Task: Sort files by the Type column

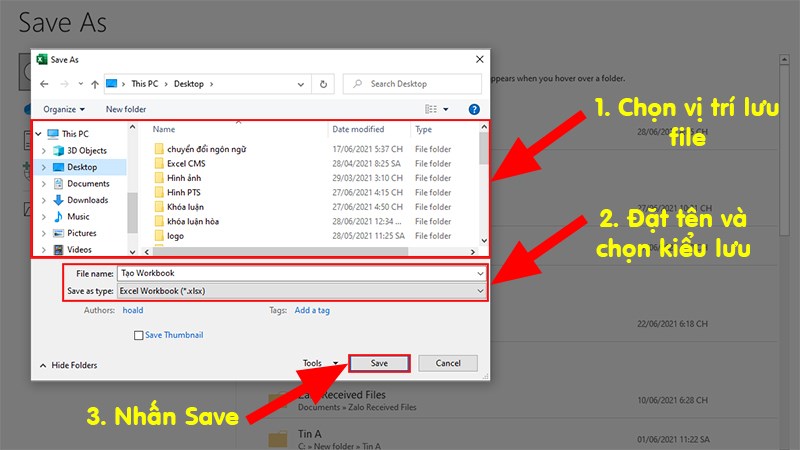Action: point(423,130)
